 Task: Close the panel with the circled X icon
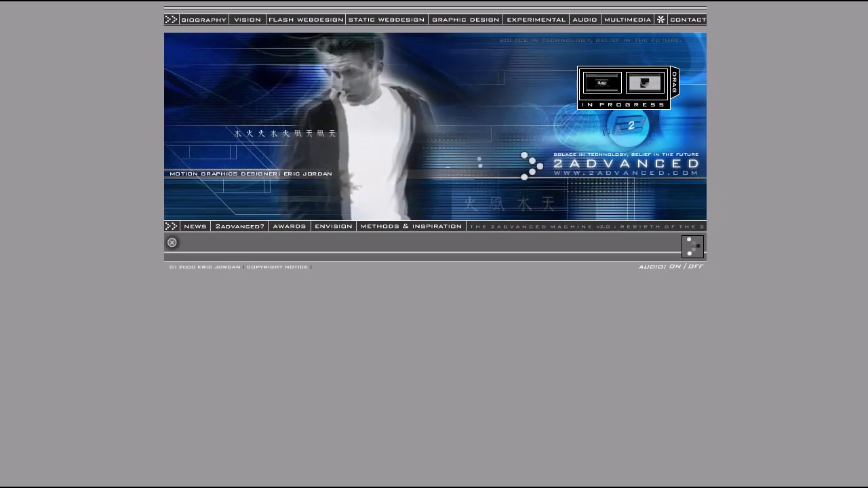coord(172,243)
